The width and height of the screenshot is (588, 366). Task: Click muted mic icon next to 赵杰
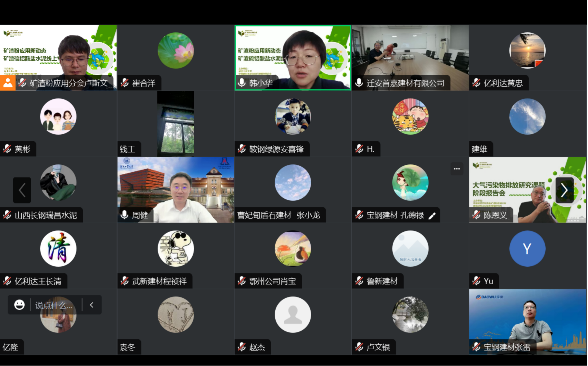(242, 347)
